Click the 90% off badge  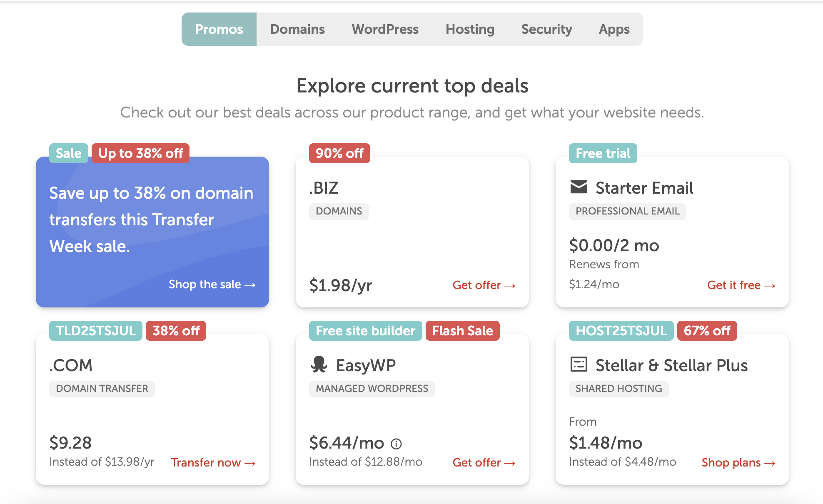tap(339, 153)
